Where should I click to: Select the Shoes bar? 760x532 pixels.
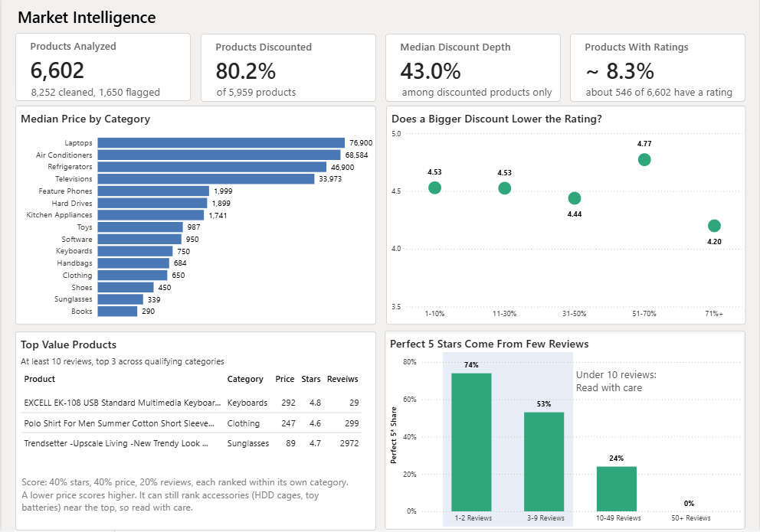pos(126,288)
